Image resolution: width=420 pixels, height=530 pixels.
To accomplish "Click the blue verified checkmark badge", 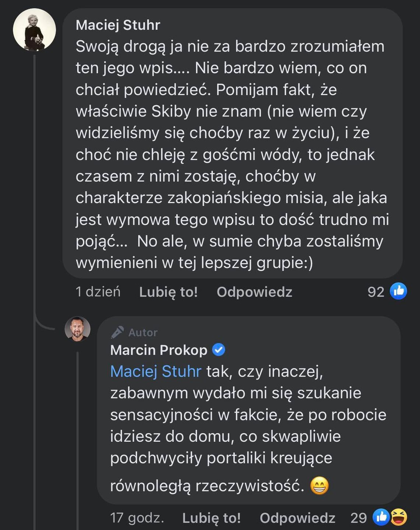I will click(x=219, y=350).
